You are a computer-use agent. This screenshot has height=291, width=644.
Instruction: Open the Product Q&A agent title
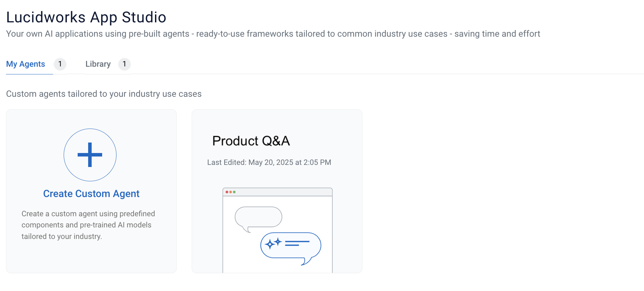(251, 141)
